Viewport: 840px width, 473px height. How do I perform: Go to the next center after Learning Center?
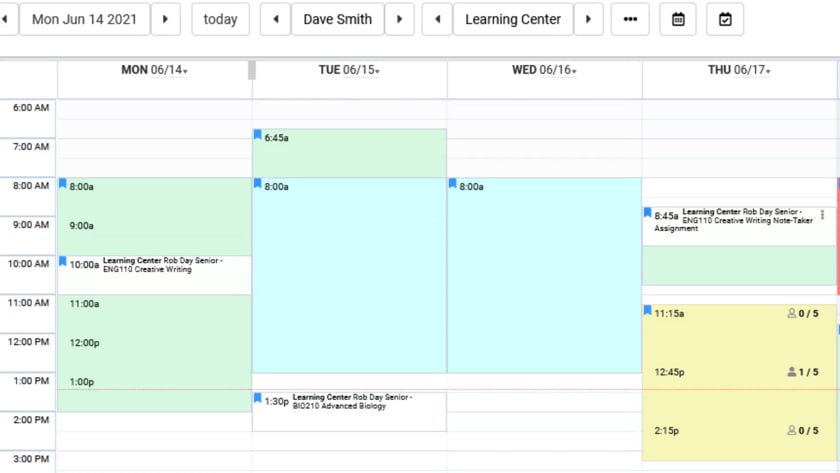[588, 19]
